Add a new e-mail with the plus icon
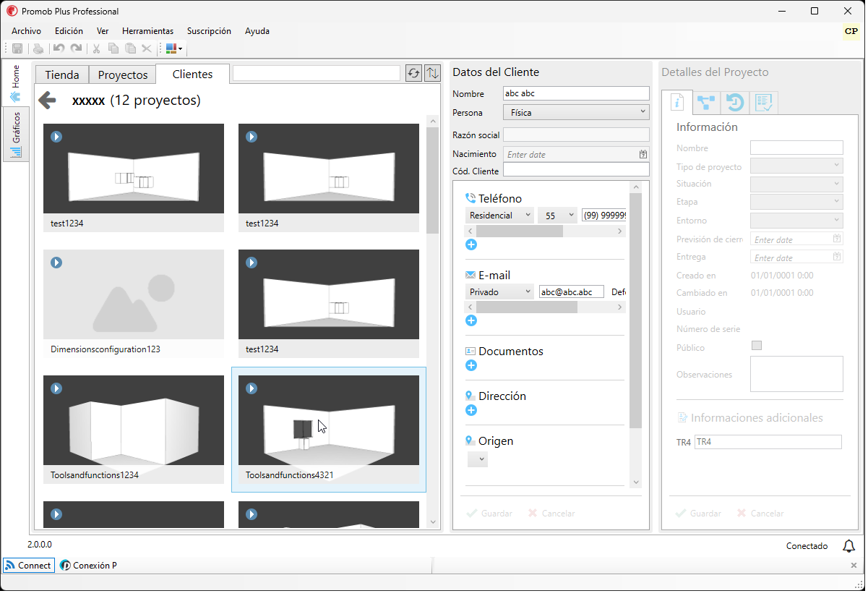 (x=471, y=320)
